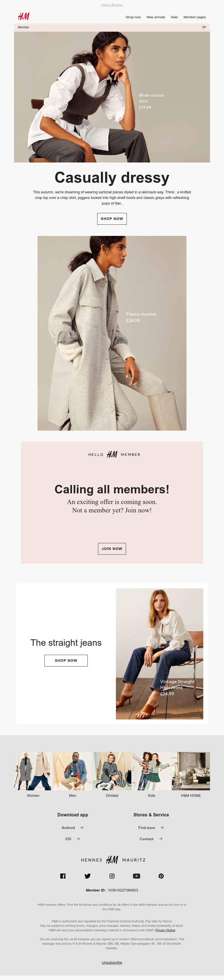Open the Pinterest icon link
This screenshot has width=224, height=980.
coord(161,876)
